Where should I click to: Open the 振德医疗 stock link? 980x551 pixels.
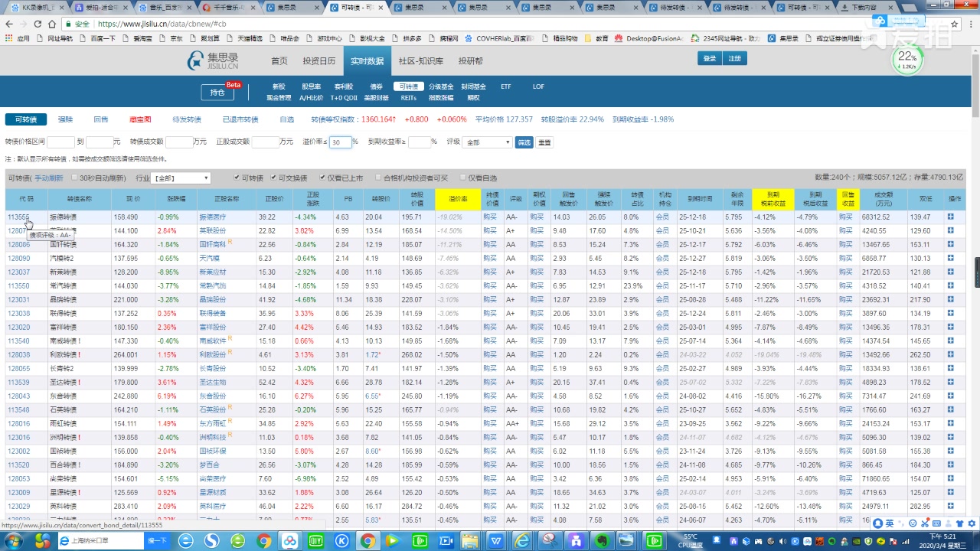point(212,217)
